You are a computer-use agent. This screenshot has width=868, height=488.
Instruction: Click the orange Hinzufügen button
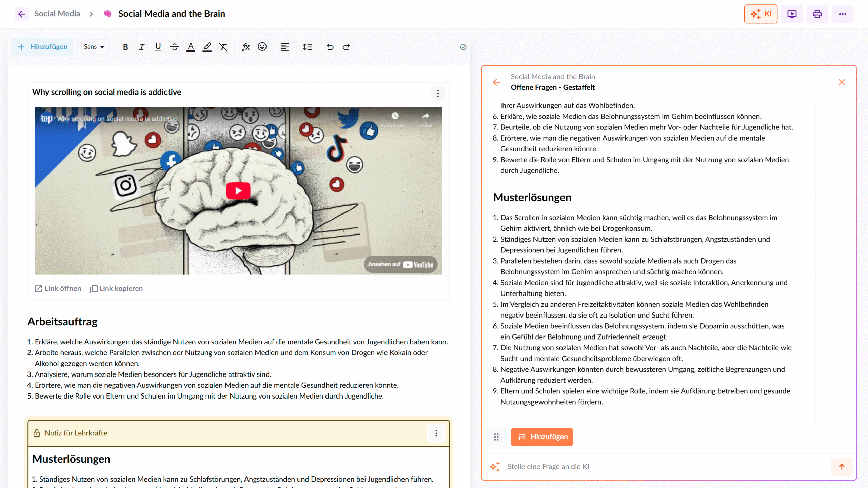pyautogui.click(x=542, y=437)
